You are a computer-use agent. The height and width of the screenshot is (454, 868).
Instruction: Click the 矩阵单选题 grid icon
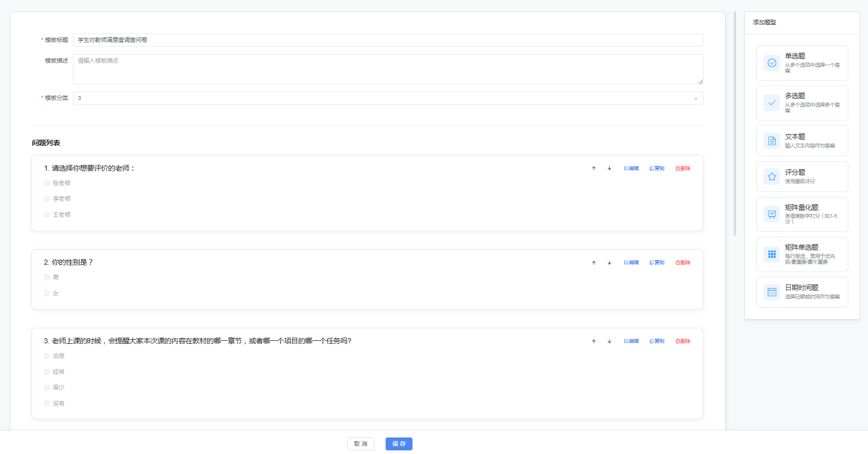772,254
